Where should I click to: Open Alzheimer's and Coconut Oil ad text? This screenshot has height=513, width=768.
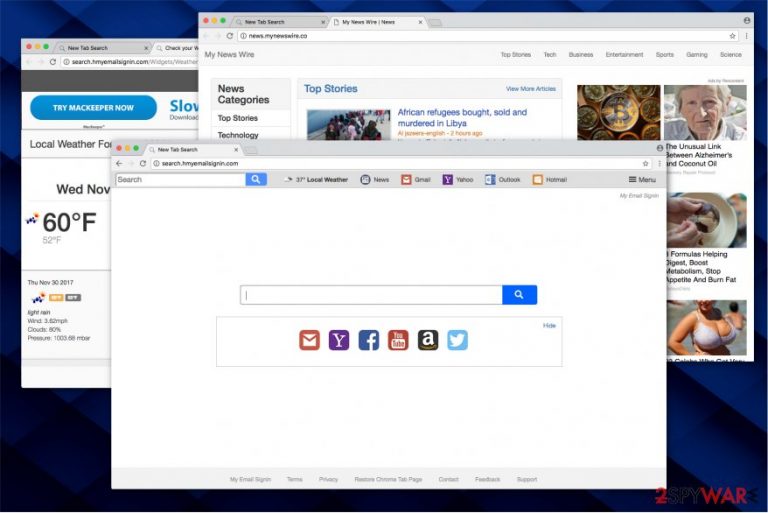point(698,155)
